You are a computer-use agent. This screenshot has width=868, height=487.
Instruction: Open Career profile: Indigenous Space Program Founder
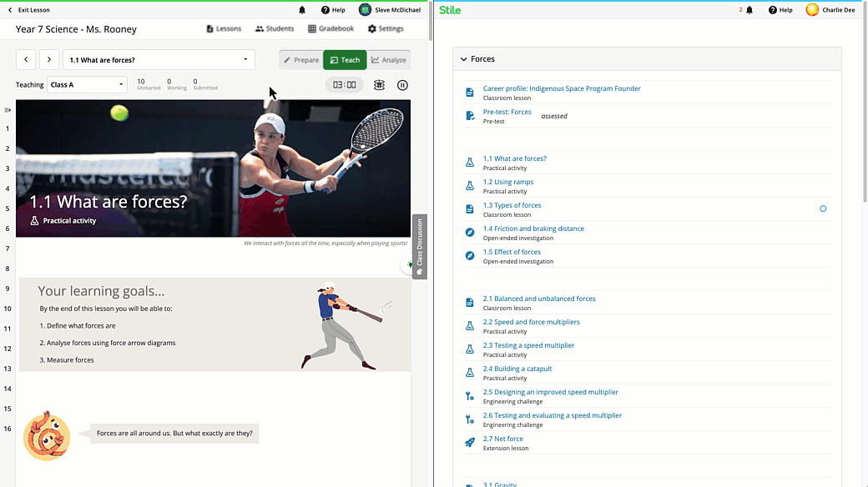click(562, 88)
